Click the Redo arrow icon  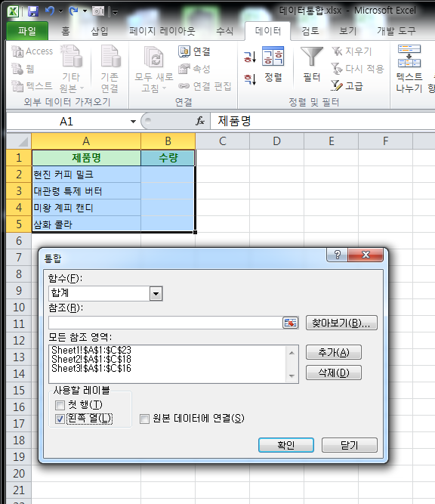(73, 11)
